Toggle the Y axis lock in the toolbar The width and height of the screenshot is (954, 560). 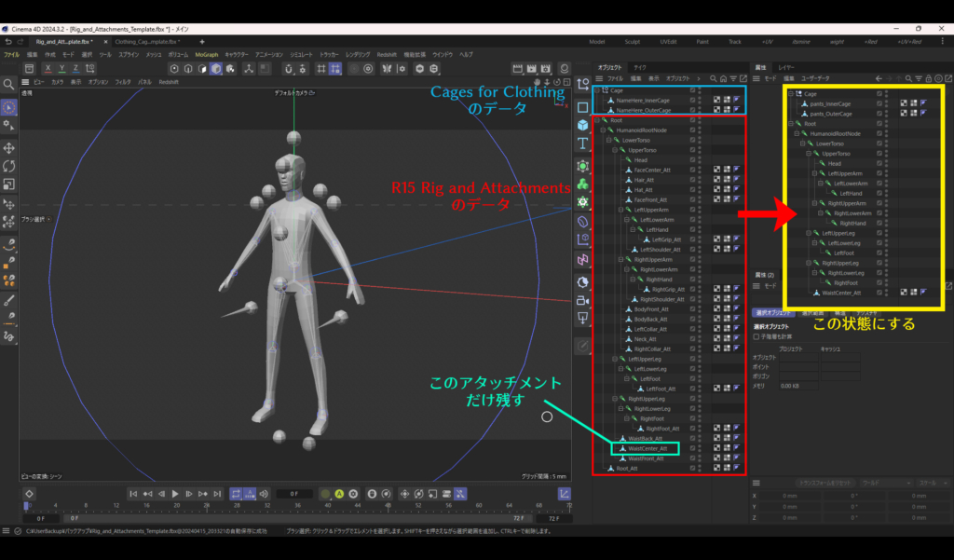[61, 67]
